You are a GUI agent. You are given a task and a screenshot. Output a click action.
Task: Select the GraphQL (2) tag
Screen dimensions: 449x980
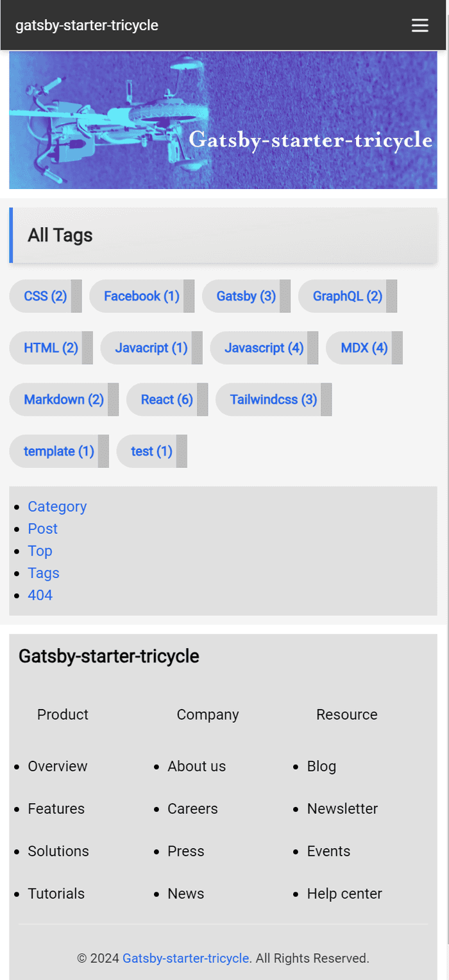[346, 296]
